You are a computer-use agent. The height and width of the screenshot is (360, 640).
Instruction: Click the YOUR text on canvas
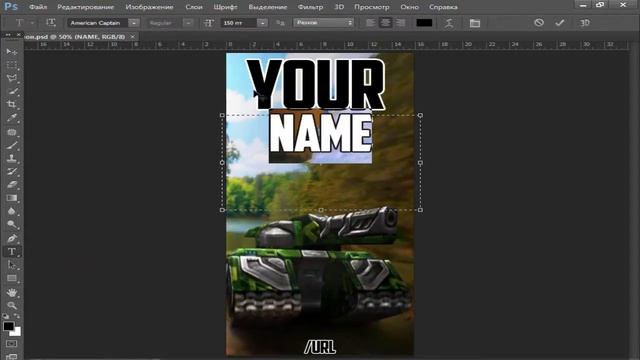pos(316,85)
